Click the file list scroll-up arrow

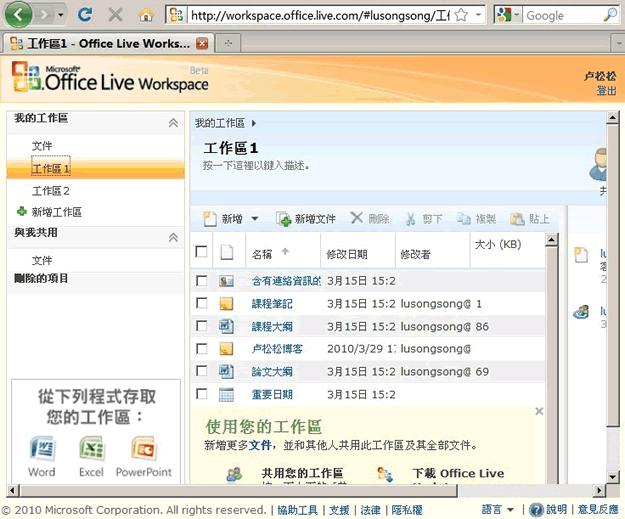[551, 240]
